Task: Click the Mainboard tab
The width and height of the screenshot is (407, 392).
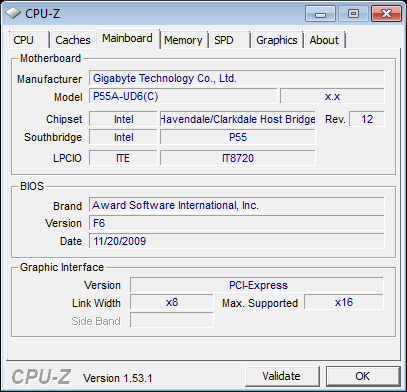Action: click(128, 39)
